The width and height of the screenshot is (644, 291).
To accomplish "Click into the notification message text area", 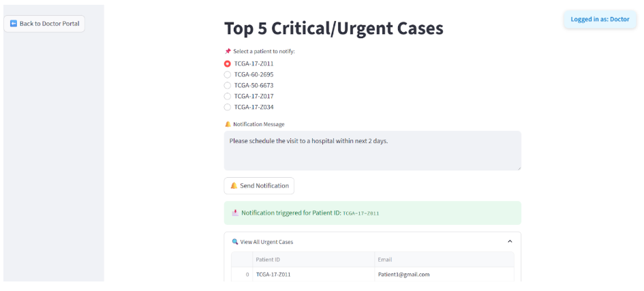I will (372, 151).
